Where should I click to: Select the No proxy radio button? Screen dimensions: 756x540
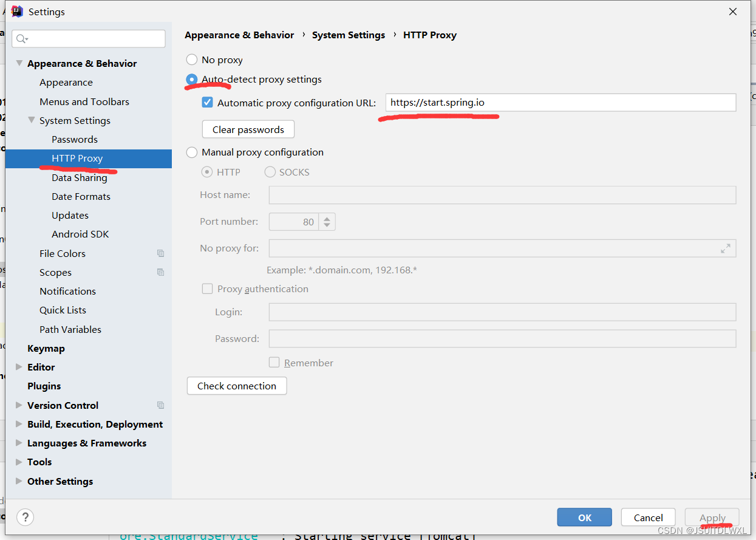pyautogui.click(x=191, y=60)
